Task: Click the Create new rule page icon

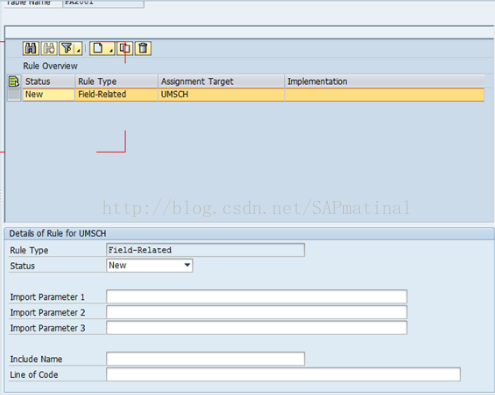Action: point(98,48)
